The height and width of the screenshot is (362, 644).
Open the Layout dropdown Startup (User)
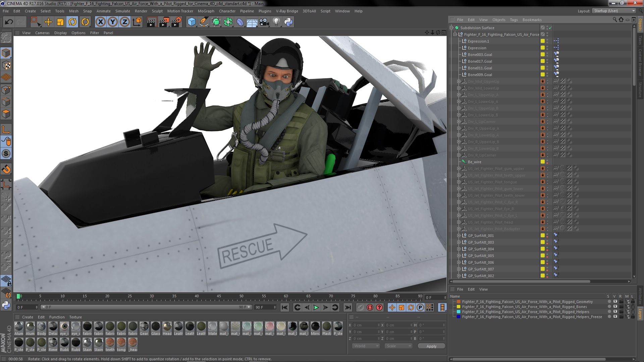tap(613, 11)
